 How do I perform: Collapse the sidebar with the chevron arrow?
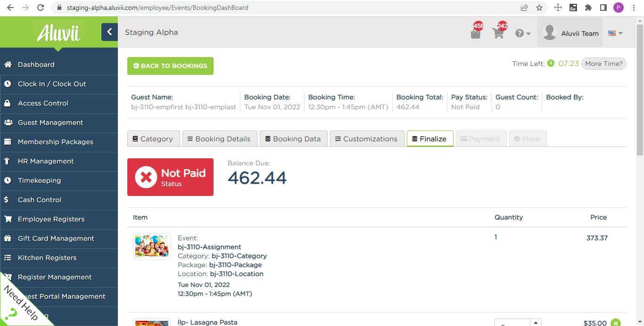[109, 32]
